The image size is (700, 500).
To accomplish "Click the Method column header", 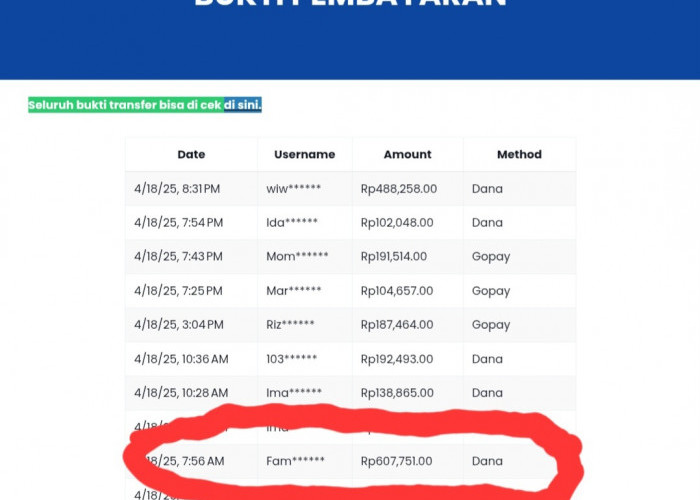I will [519, 154].
